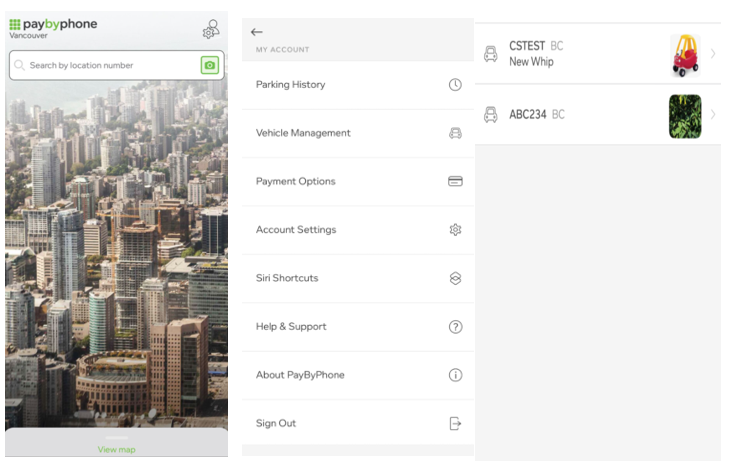The image size is (735, 467).
Task: Go back using the left arrow
Action: point(256,32)
